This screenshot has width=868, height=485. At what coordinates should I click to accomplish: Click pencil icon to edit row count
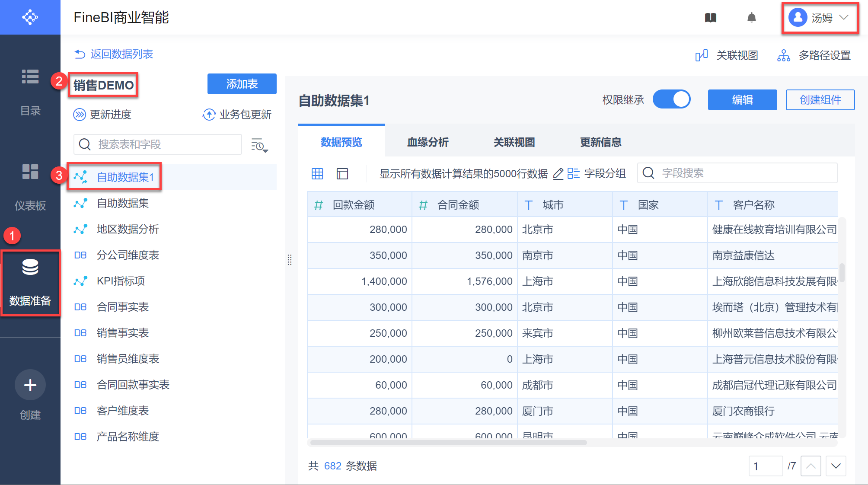coord(558,174)
